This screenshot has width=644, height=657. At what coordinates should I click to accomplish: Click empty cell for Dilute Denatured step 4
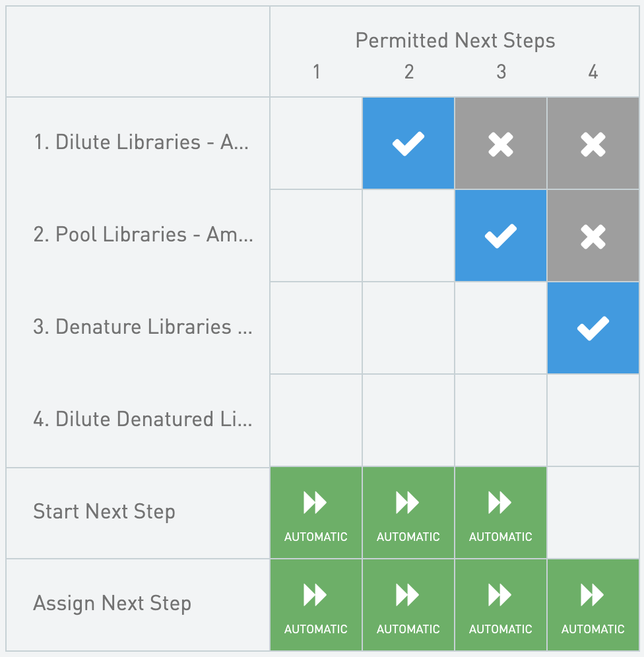593,421
